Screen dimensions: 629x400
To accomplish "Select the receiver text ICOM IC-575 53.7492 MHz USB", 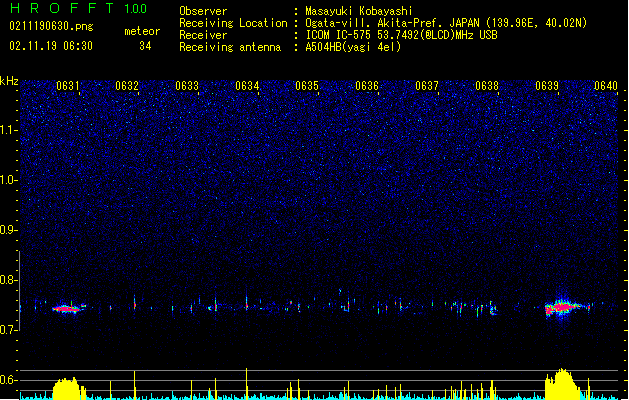I will click(x=401, y=35).
